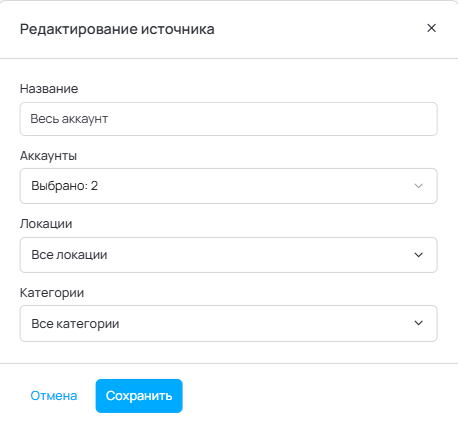
Task: Click the Локации field label
Action: pyautogui.click(x=46, y=224)
